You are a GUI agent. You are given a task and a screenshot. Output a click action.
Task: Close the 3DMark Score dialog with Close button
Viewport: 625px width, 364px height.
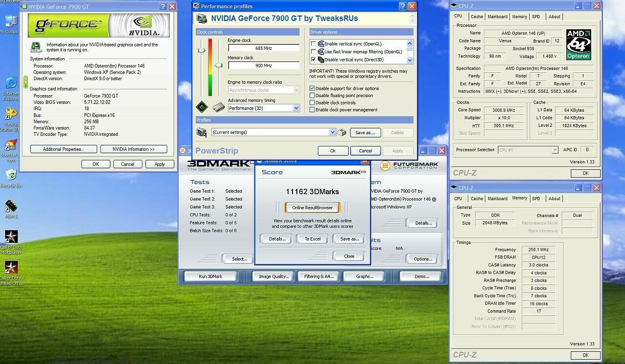[349, 256]
